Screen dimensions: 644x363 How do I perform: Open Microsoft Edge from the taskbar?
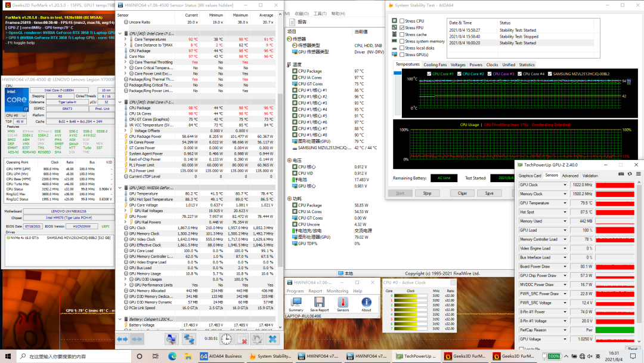click(172, 356)
